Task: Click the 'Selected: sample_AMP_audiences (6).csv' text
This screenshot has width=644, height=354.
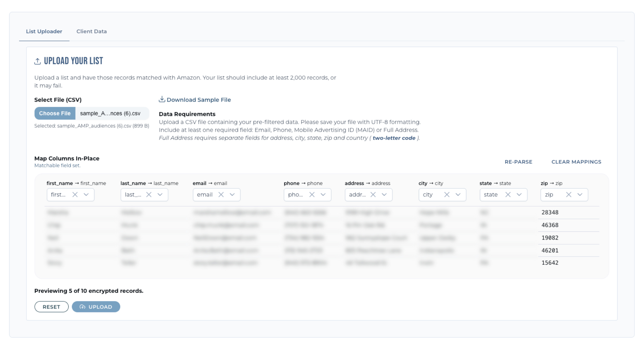Action: (92, 126)
